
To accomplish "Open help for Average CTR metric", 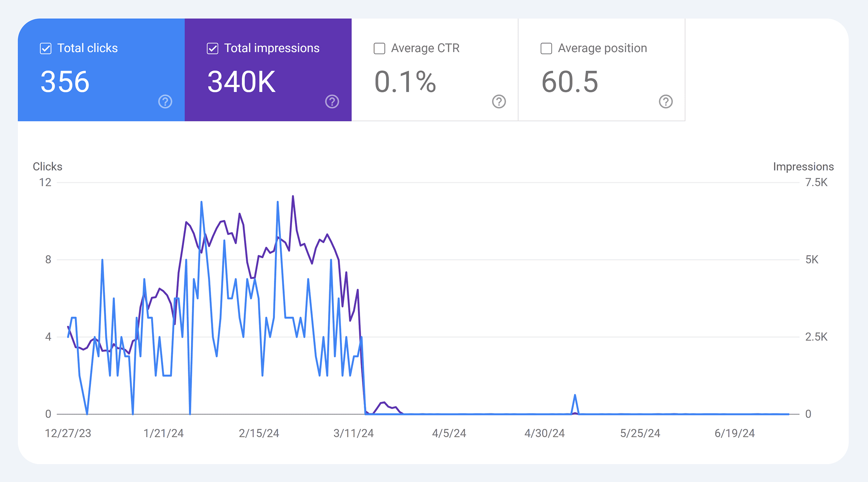I will (499, 102).
